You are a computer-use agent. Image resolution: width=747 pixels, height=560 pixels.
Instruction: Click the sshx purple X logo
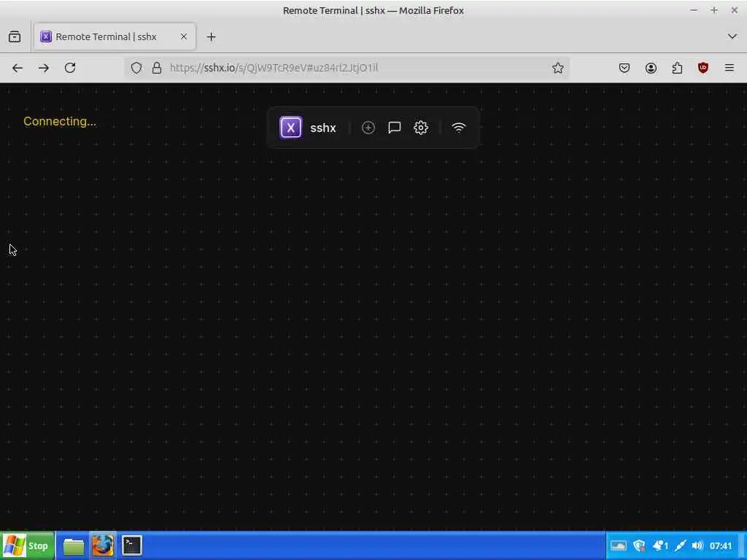(290, 128)
